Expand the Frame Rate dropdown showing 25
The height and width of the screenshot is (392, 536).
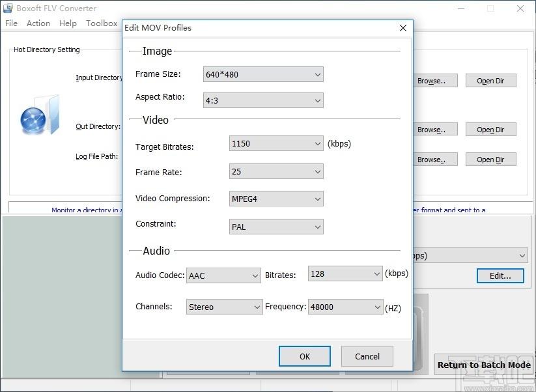point(276,171)
